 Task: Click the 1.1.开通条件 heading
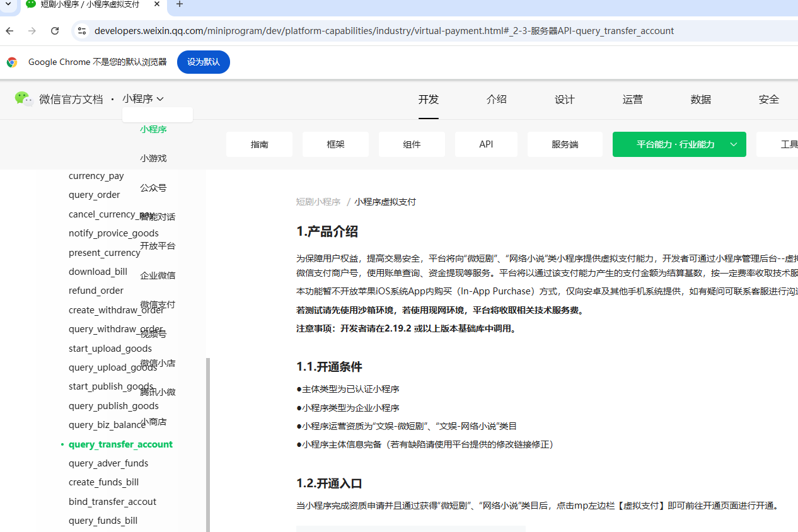click(329, 367)
